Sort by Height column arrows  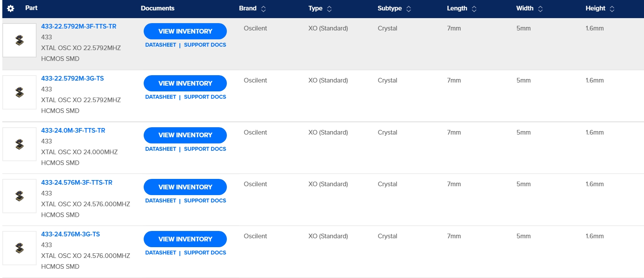click(x=612, y=9)
